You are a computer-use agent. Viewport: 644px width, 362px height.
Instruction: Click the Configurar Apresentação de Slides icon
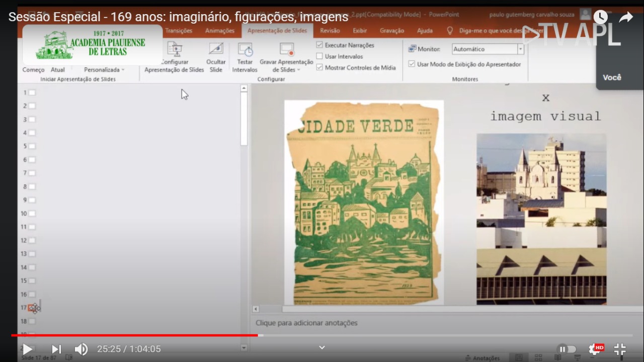click(x=175, y=49)
